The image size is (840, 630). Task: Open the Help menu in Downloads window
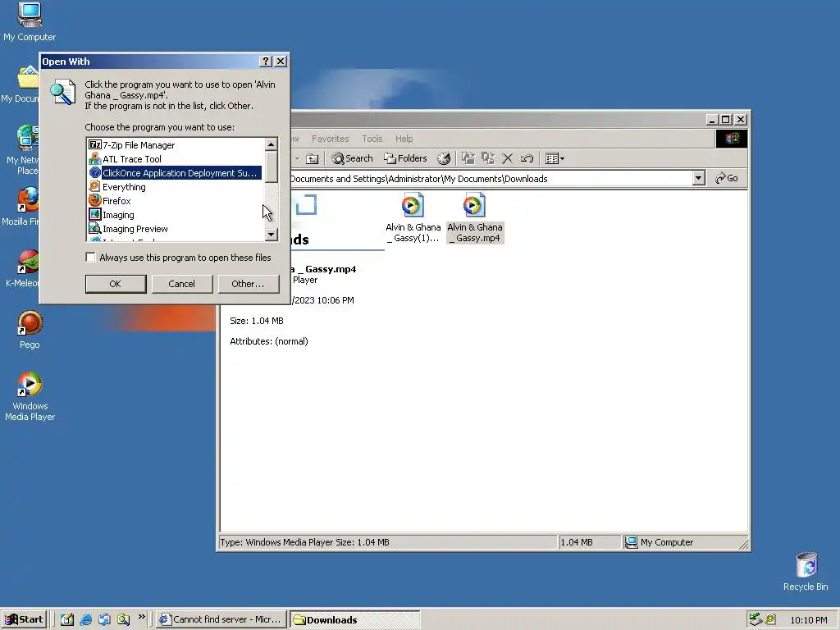404,139
